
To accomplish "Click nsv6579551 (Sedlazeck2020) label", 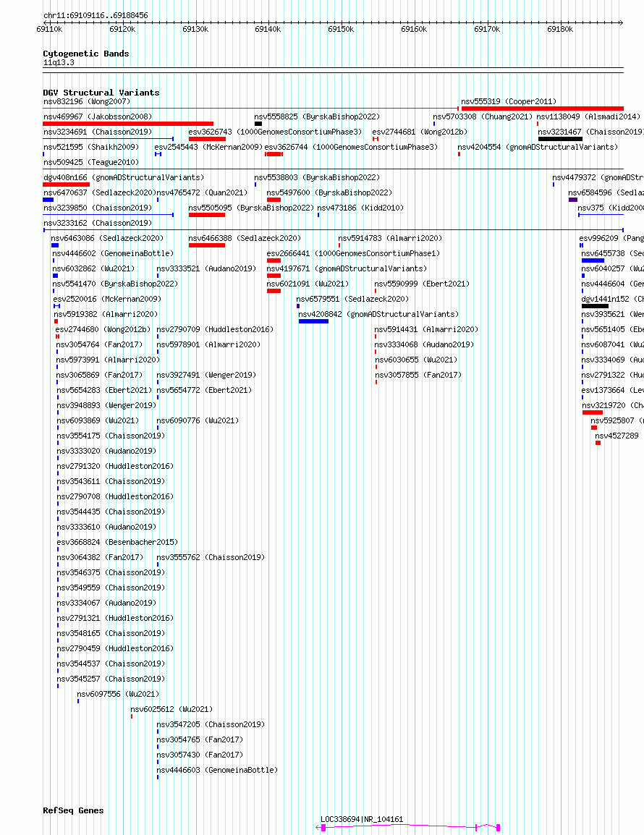I will point(352,300).
